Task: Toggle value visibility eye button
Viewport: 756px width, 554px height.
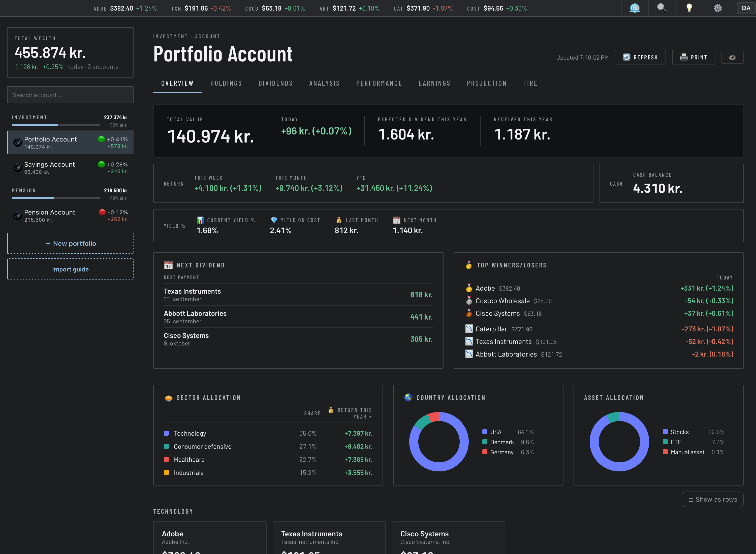Action: click(732, 57)
